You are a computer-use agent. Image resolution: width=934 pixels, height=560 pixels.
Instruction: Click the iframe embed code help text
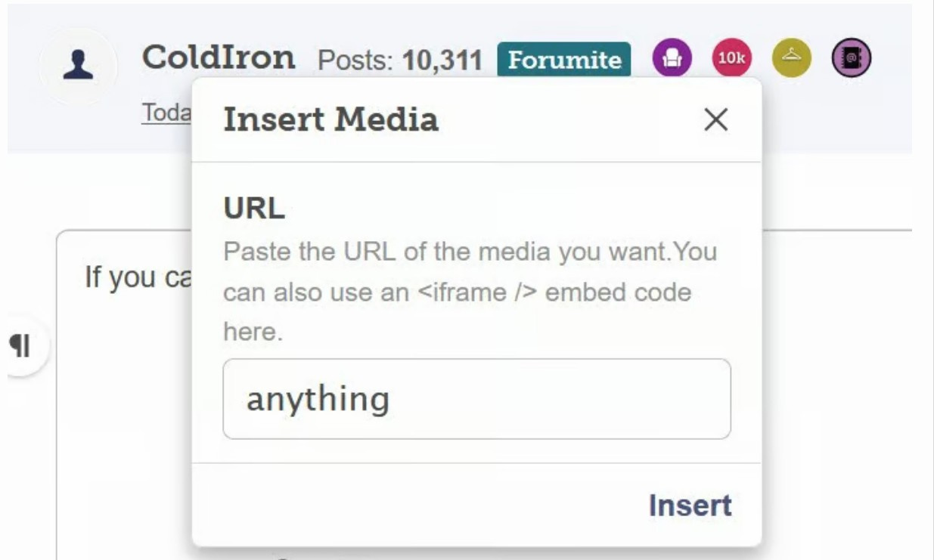tap(470, 292)
